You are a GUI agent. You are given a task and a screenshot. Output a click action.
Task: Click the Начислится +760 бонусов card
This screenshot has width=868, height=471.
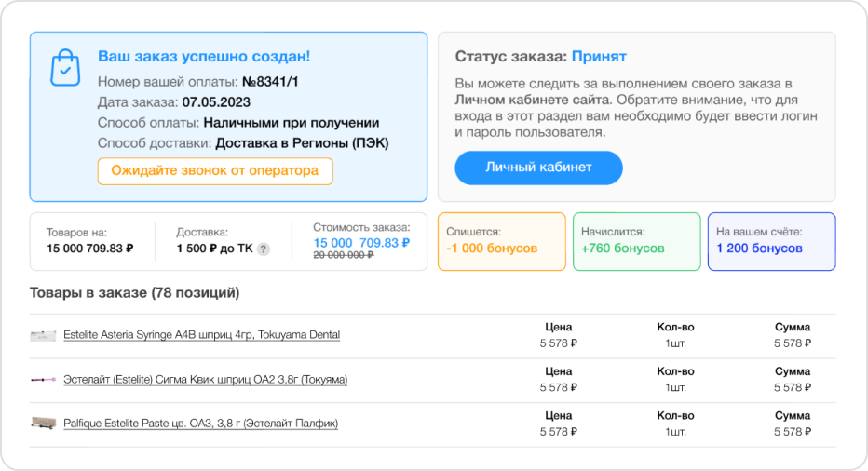tap(637, 242)
